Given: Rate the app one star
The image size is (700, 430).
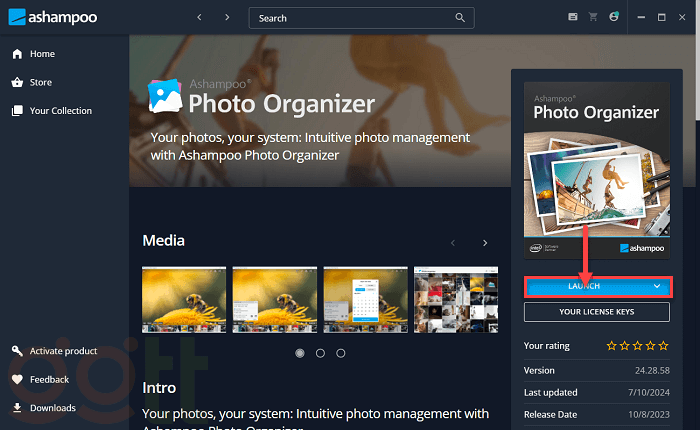Looking at the screenshot, I should [612, 346].
